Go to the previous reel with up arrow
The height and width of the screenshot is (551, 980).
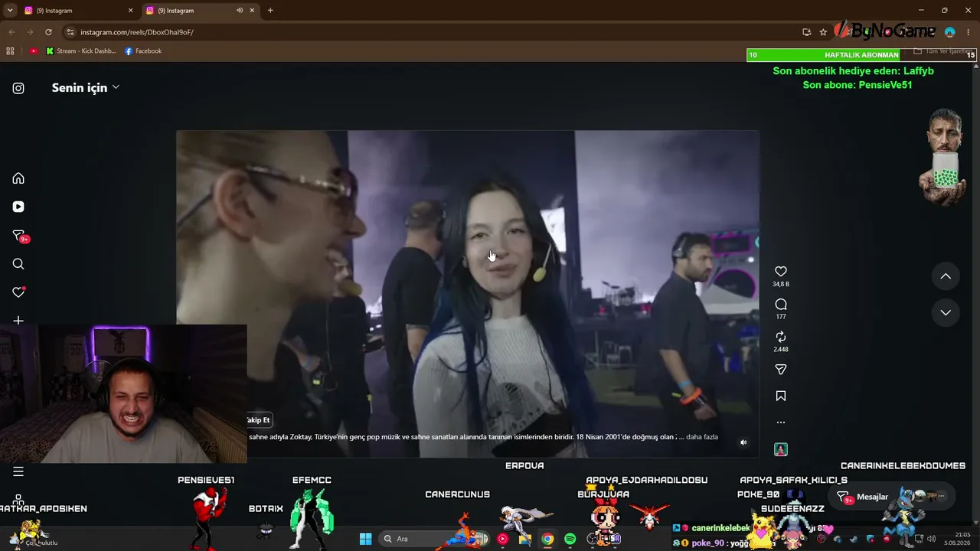(946, 276)
